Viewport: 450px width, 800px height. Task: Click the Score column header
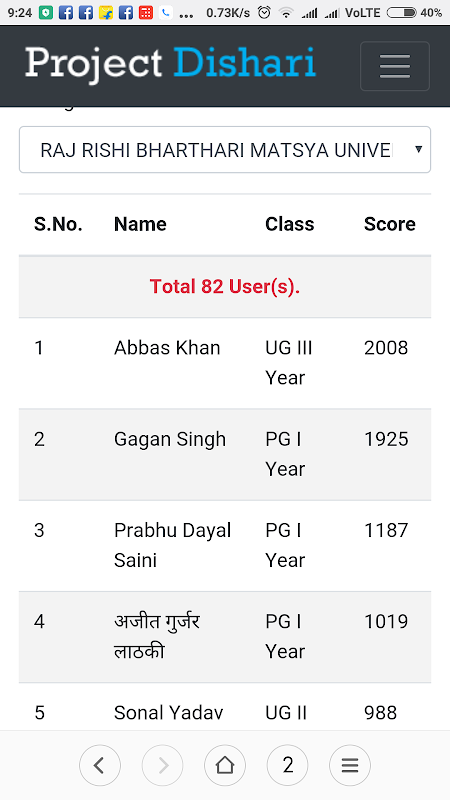[x=390, y=224]
